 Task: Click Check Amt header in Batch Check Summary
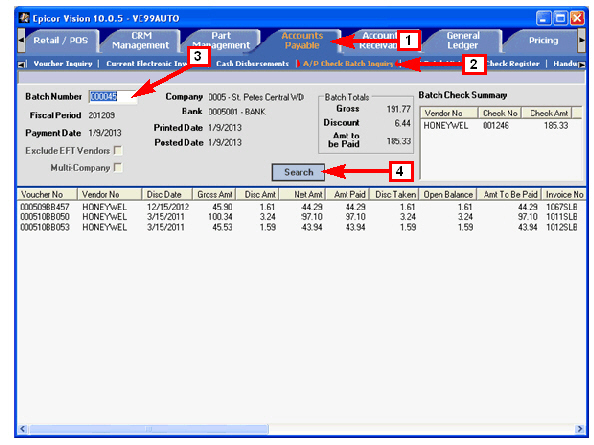click(547, 113)
